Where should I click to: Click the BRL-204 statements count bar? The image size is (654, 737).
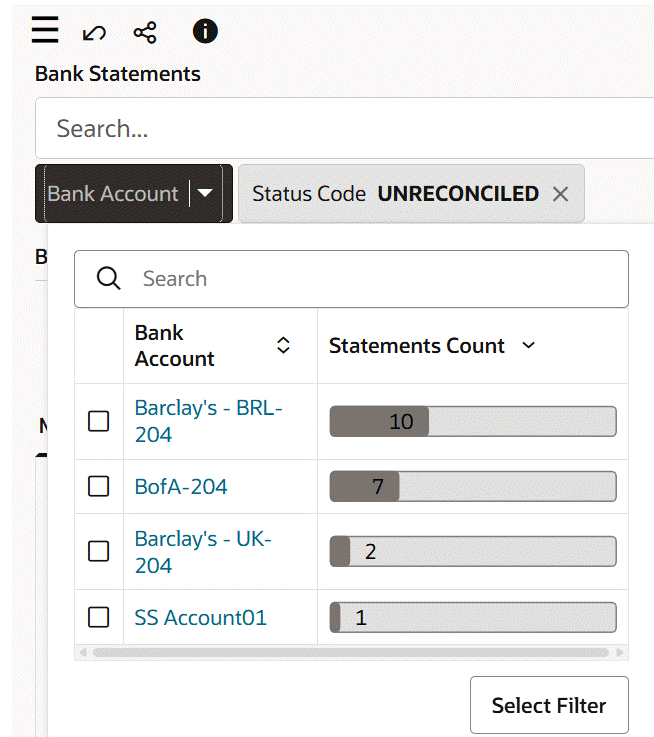472,422
